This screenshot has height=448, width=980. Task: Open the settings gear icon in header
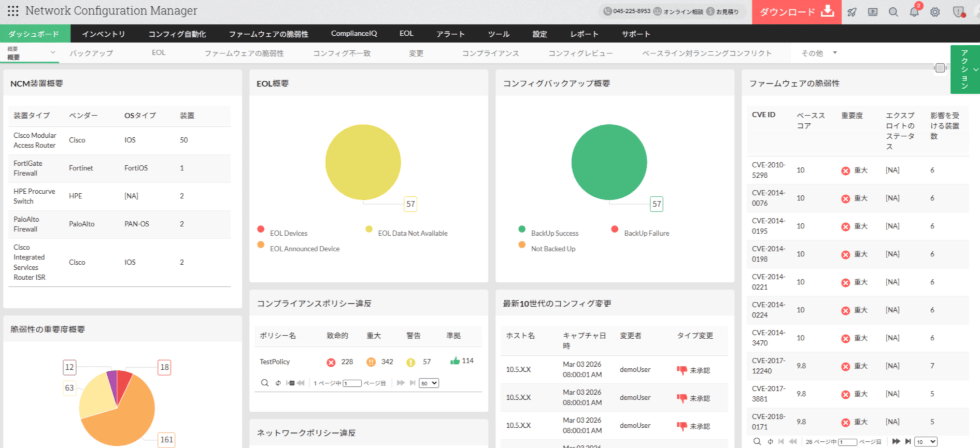click(935, 12)
